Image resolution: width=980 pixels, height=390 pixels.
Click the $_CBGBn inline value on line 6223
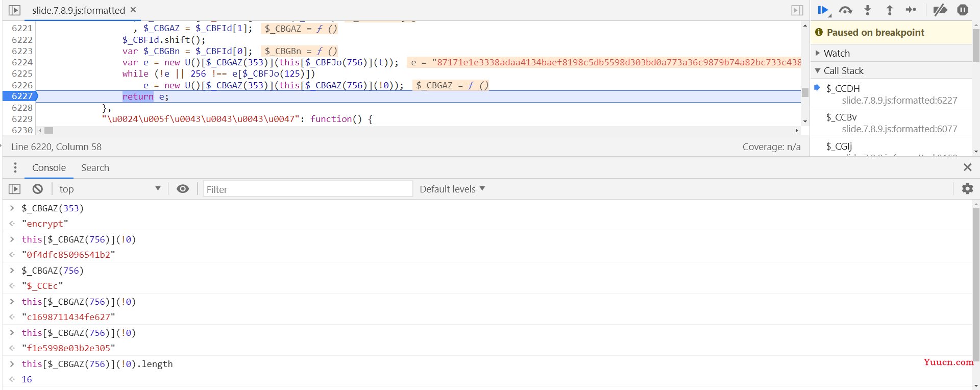click(x=299, y=51)
